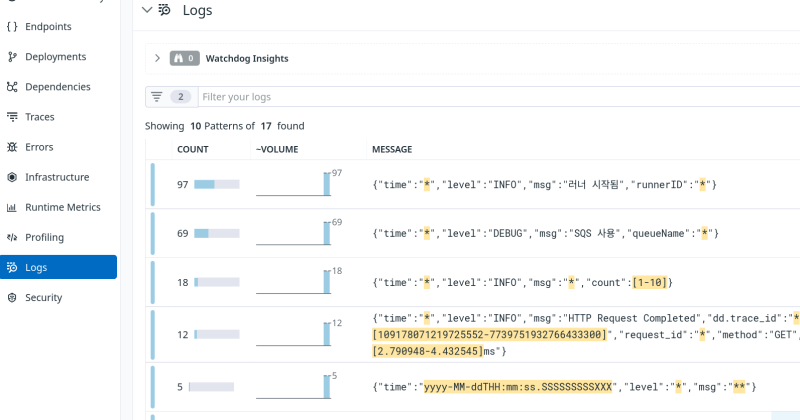
Task: Open the Logs sidebar tab
Action: click(x=58, y=267)
